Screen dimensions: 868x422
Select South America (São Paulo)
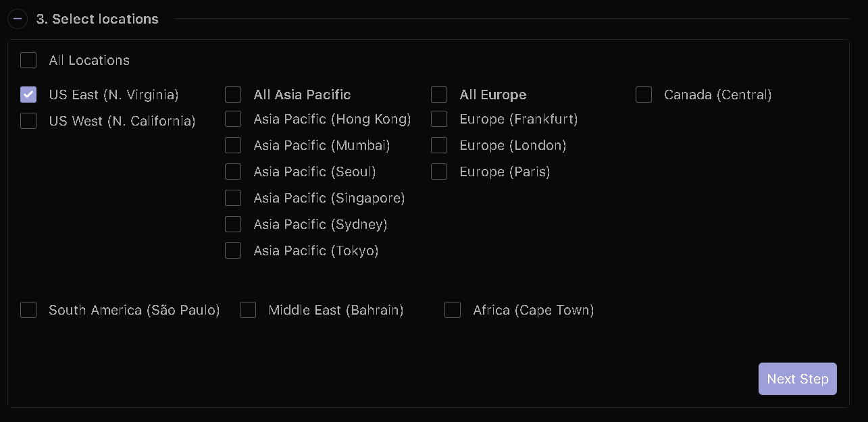[28, 310]
